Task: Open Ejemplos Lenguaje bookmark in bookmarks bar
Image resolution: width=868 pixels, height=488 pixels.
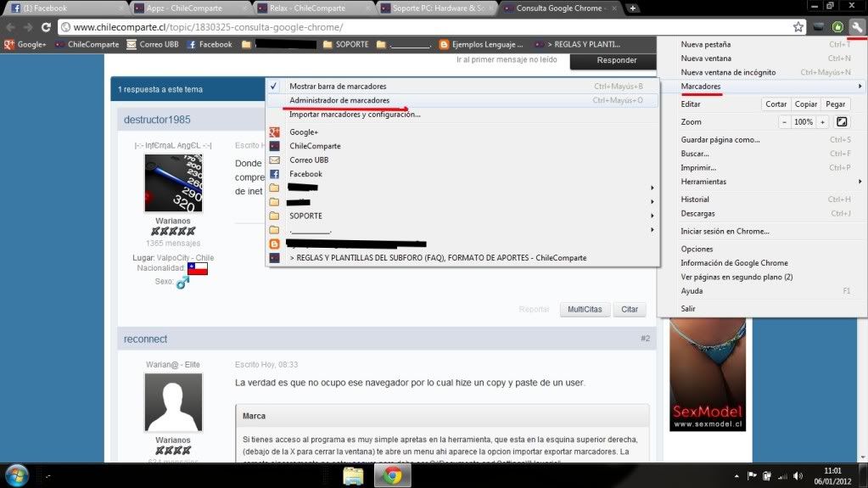Action: (481, 44)
